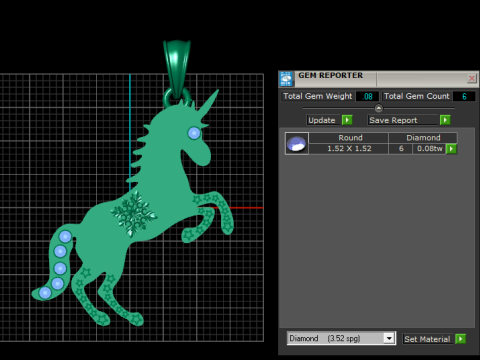Select the round diamond gem thumbnail
This screenshot has height=360, width=480.
297,144
